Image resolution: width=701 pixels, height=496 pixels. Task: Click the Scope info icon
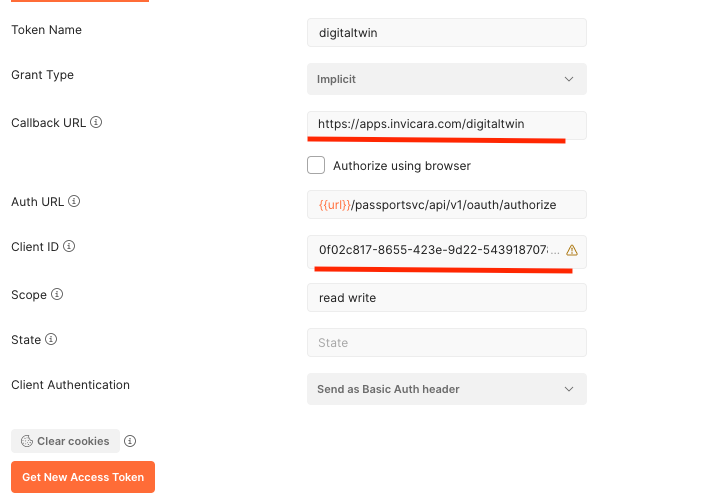[57, 295]
